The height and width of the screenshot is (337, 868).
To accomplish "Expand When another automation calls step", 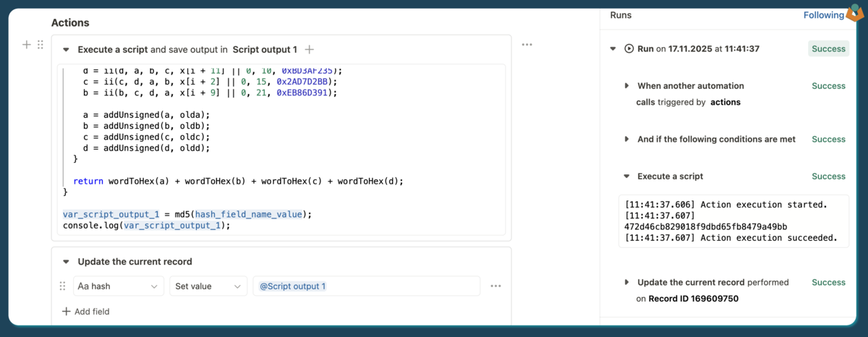I will tap(627, 86).
